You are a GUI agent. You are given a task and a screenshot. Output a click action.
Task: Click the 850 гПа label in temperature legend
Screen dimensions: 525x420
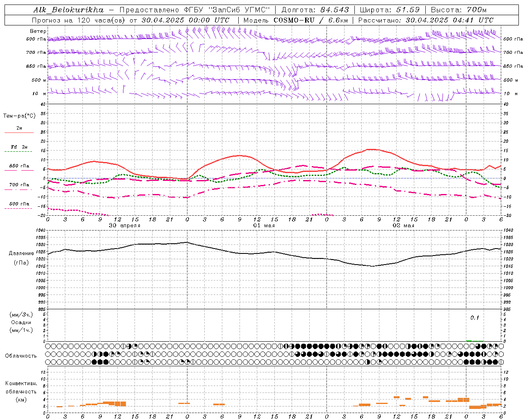pyautogui.click(x=19, y=166)
